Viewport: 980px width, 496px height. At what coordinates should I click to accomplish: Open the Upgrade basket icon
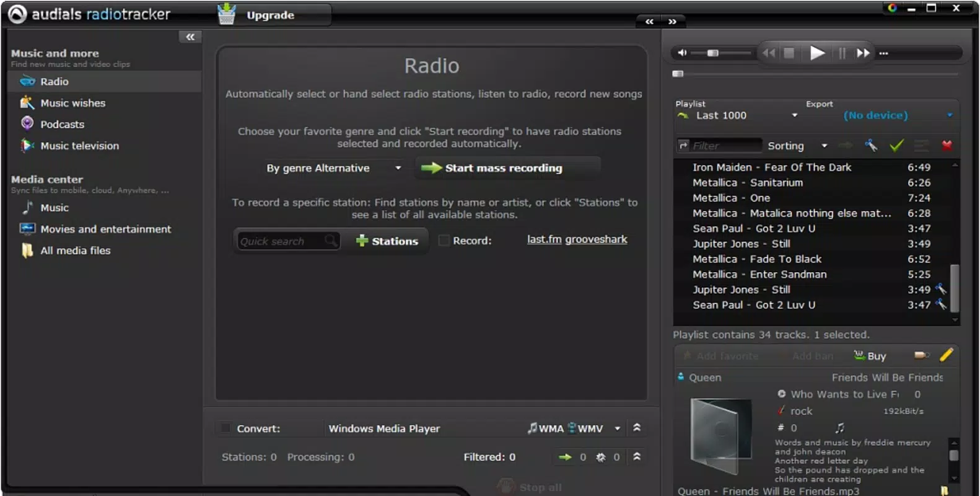227,14
